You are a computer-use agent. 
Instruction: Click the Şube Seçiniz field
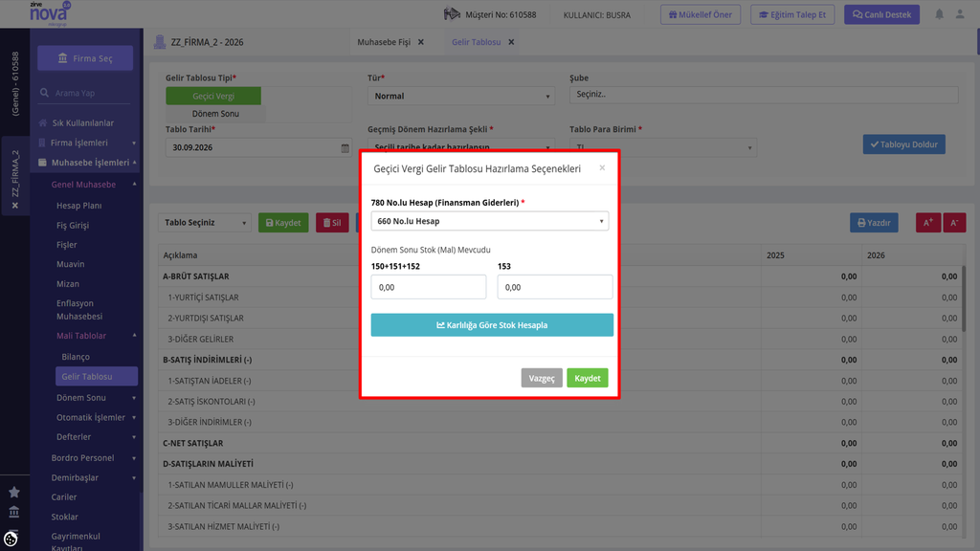tap(763, 95)
